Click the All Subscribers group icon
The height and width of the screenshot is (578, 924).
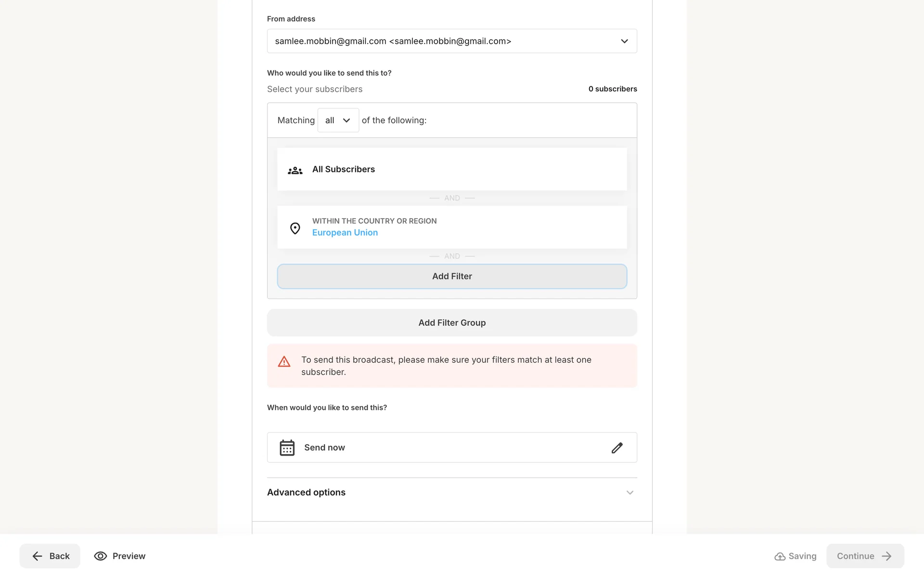[295, 171]
